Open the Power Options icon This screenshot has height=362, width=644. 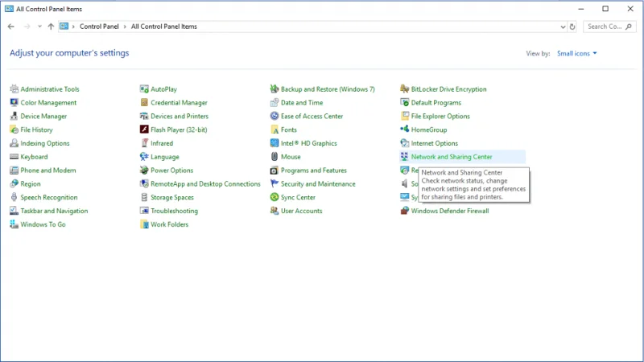[144, 171]
